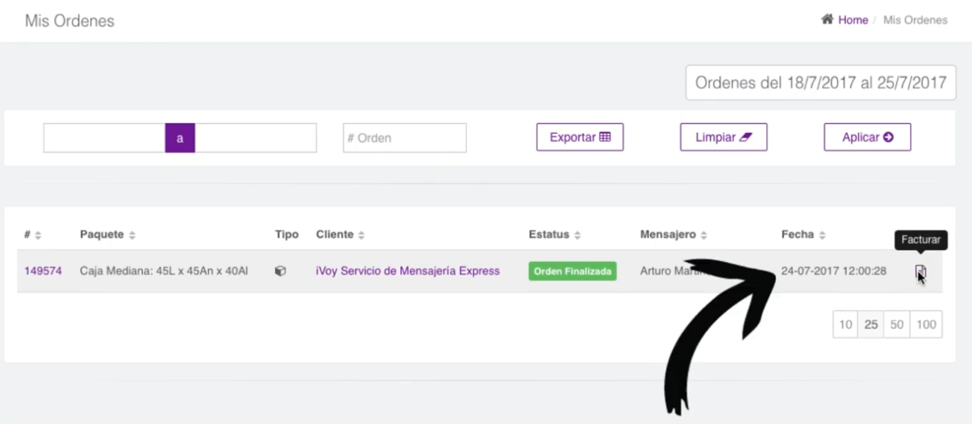Sort by the # column sort arrows

pyautogui.click(x=38, y=235)
